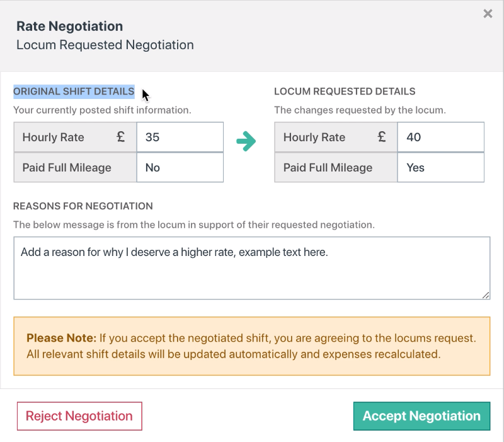The width and height of the screenshot is (504, 442).
Task: Grab the text area resize handle
Action: pos(486,294)
